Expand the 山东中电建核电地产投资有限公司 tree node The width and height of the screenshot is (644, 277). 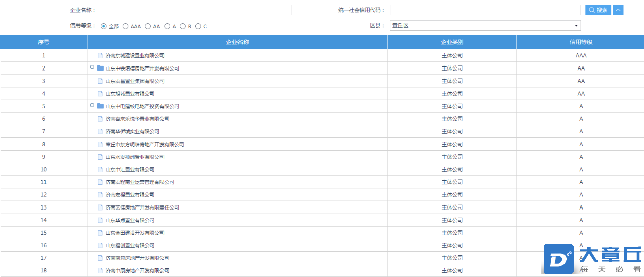tap(92, 105)
